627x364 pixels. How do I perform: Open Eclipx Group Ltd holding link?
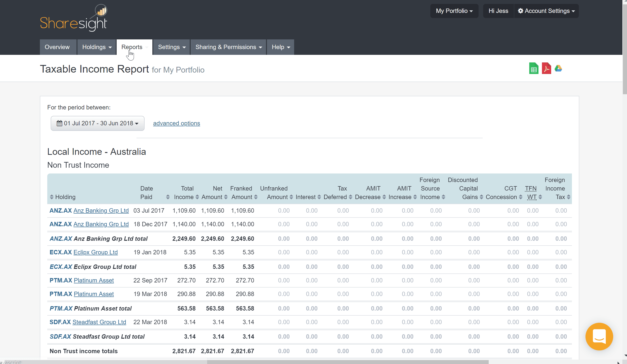click(x=95, y=252)
